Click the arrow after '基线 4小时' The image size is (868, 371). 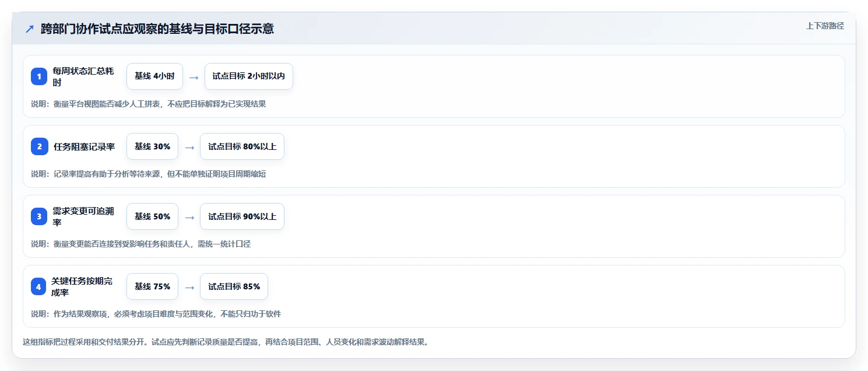[194, 77]
